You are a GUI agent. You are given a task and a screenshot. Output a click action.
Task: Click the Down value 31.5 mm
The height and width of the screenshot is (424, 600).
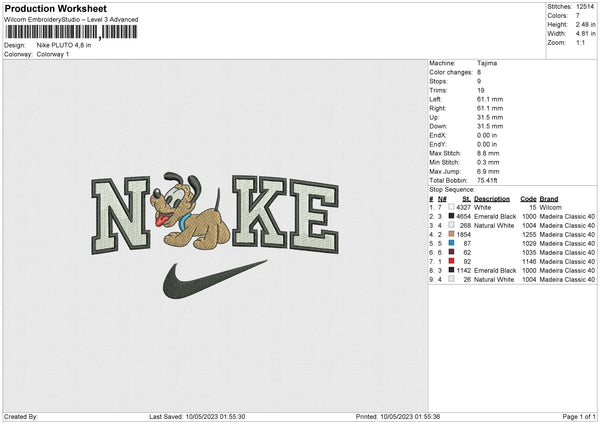(490, 126)
